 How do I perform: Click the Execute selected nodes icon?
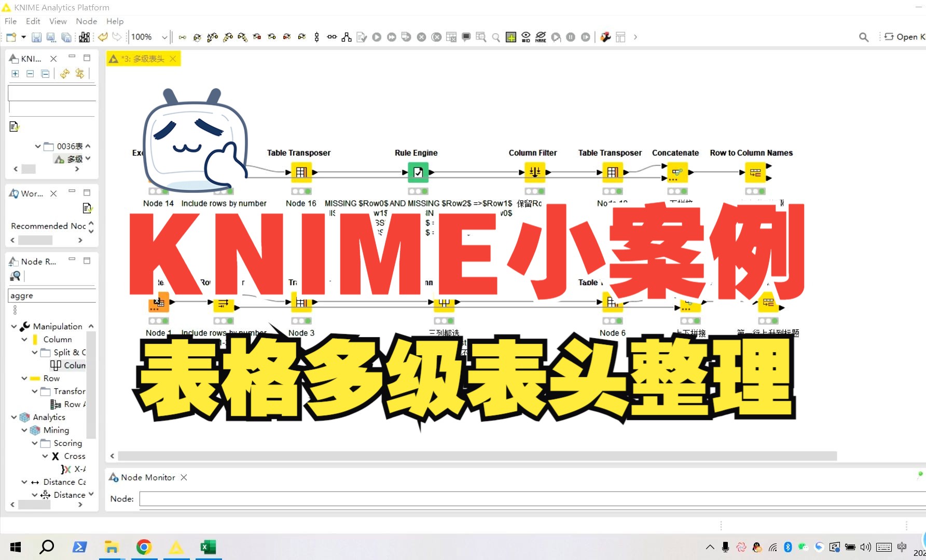pos(377,37)
